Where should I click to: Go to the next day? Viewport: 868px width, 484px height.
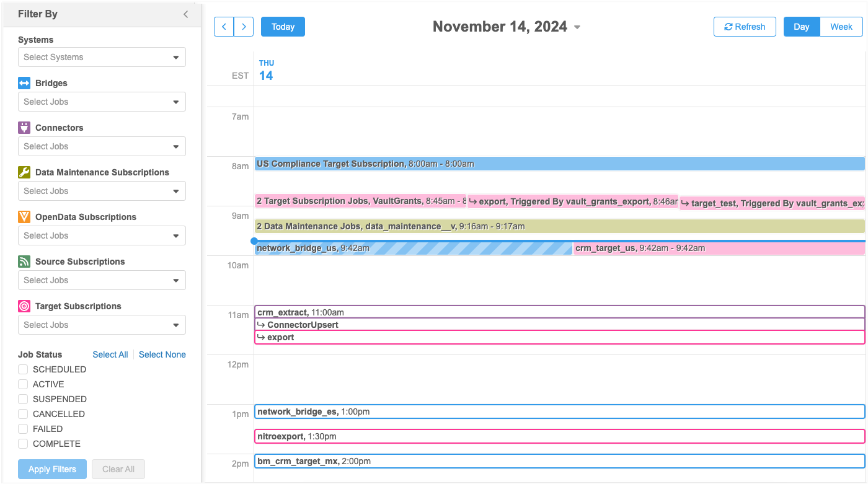pos(244,27)
